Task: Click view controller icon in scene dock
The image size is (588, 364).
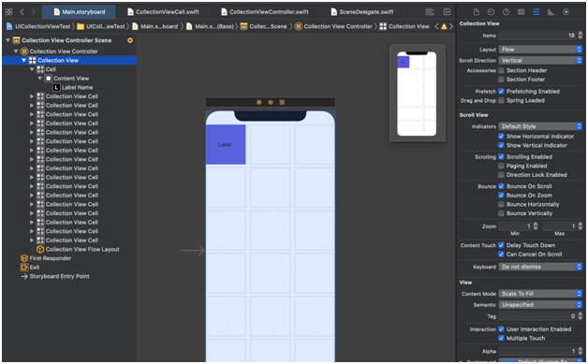Action: pos(258,102)
